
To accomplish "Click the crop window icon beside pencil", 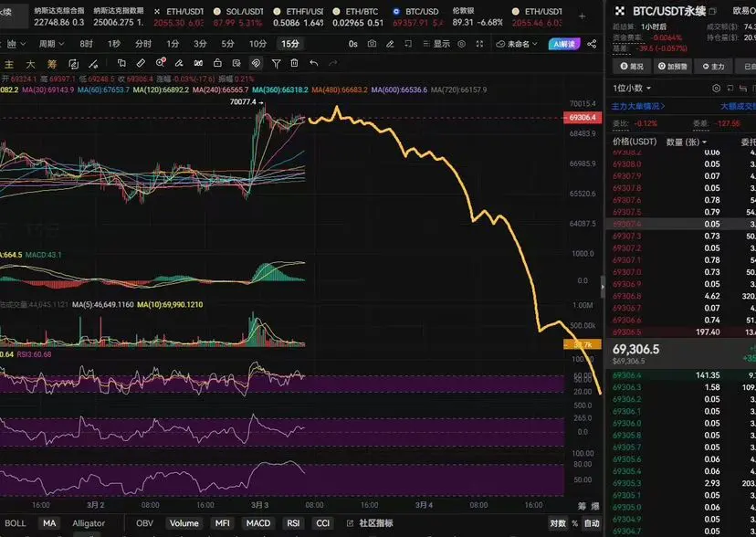I will coord(408,44).
